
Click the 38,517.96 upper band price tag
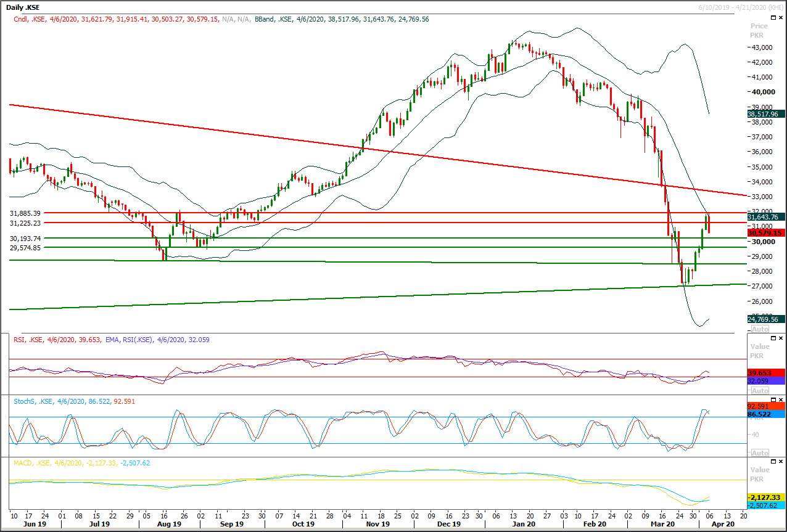[766, 114]
